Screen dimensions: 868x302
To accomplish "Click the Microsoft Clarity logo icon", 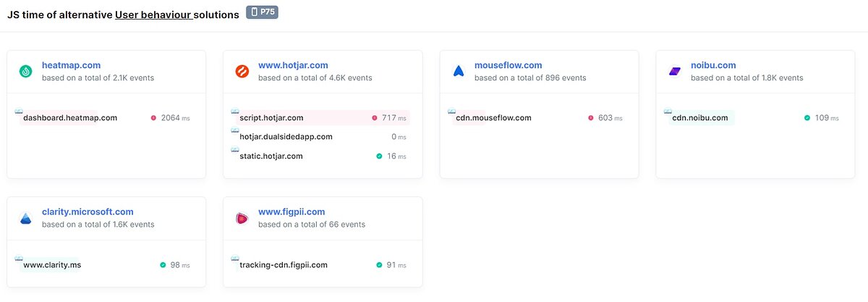I will (x=26, y=218).
